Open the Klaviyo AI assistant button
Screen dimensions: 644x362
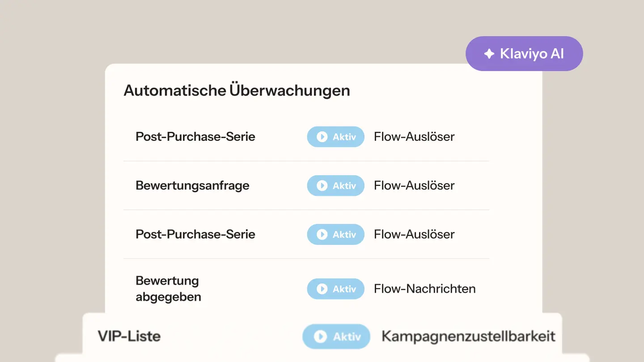(524, 54)
